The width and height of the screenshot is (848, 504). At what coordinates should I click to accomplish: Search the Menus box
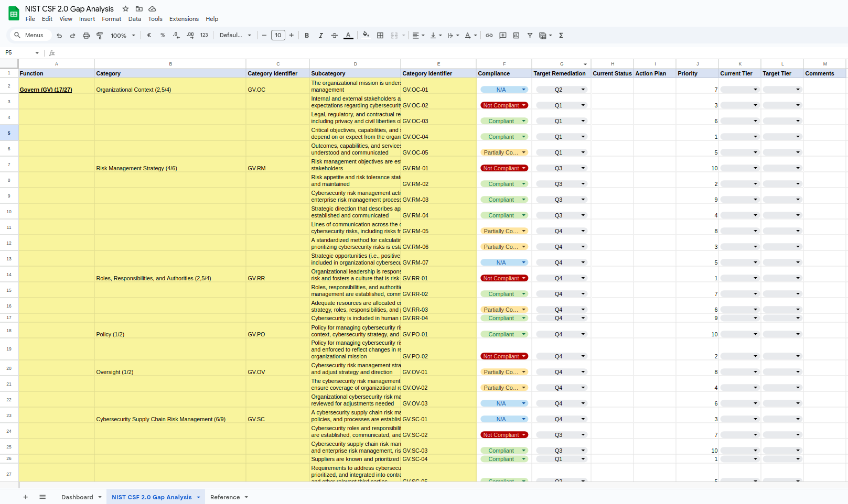30,35
